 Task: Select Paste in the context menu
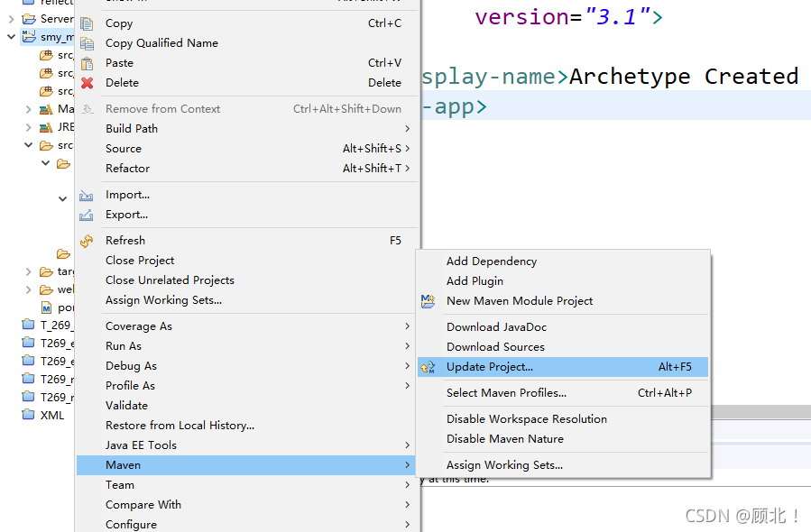[x=246, y=62]
